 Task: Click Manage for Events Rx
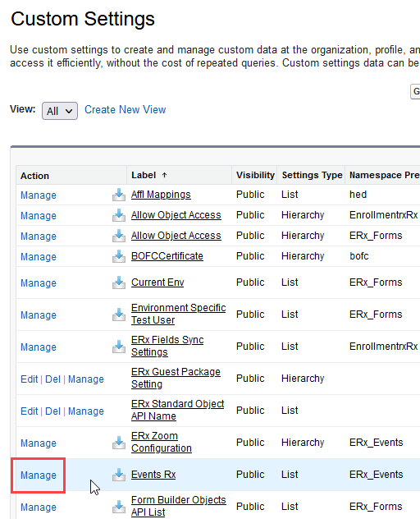[39, 475]
